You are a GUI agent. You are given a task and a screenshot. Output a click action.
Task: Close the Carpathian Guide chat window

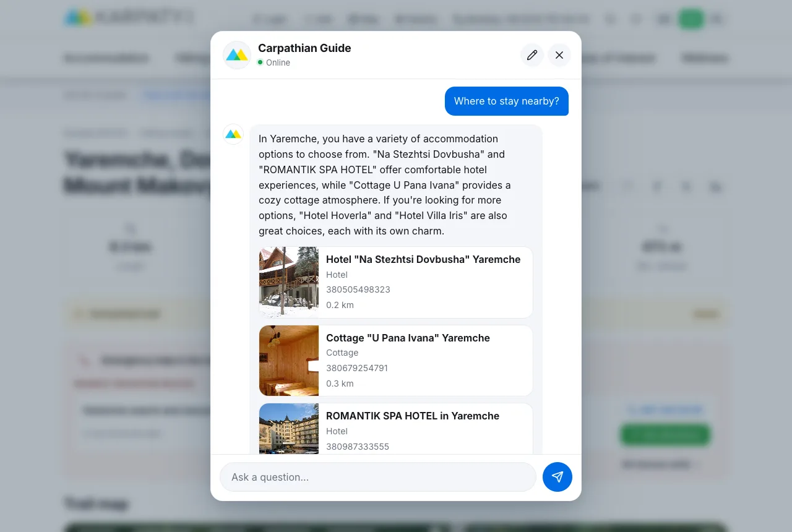(559, 55)
